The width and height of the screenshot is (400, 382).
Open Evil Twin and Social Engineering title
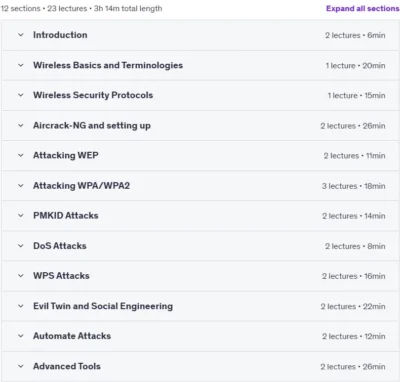tap(103, 306)
